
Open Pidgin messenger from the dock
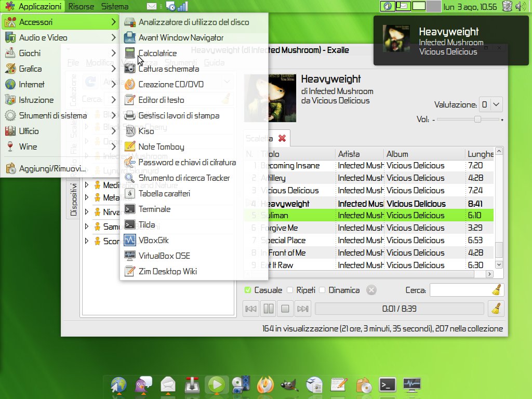143,385
